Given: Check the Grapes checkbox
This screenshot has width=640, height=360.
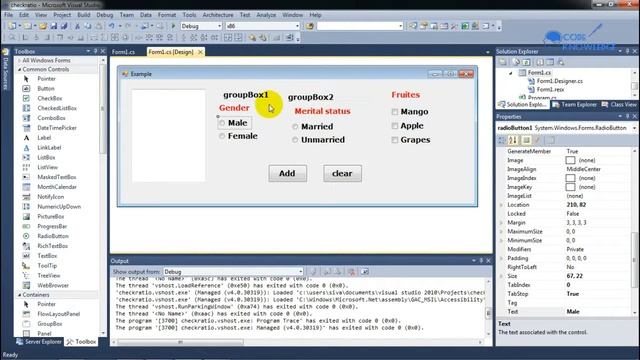Looking at the screenshot, I should [411, 140].
